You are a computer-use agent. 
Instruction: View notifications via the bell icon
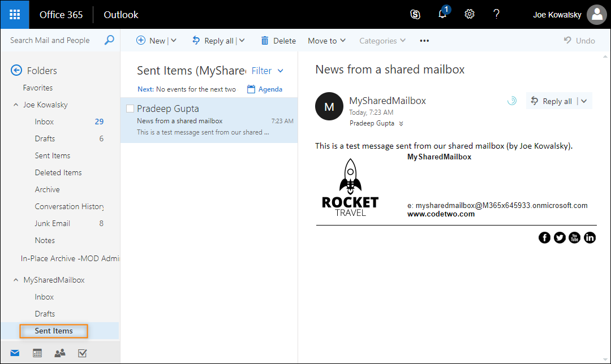(x=442, y=14)
